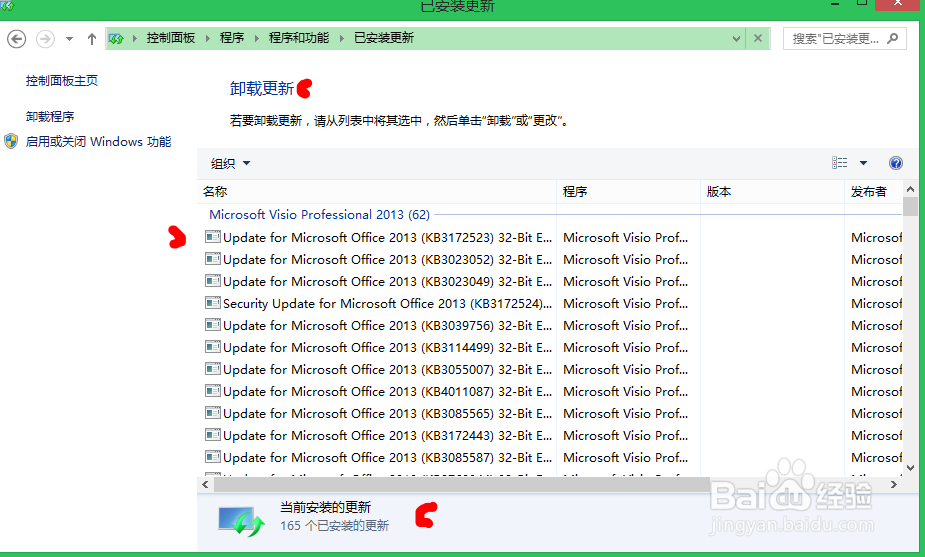The width and height of the screenshot is (925, 557).
Task: Collapse the Microsoft Visio Professional 2013 (62) group
Action: 319,215
